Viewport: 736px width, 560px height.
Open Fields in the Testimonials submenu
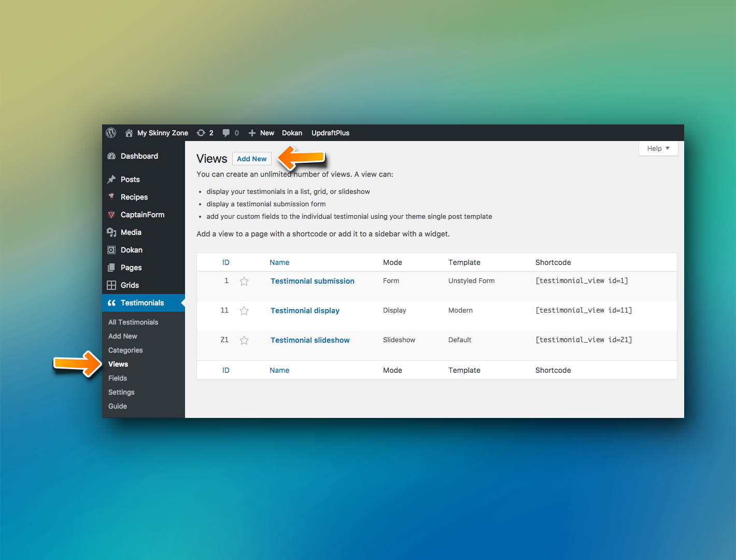tap(118, 378)
